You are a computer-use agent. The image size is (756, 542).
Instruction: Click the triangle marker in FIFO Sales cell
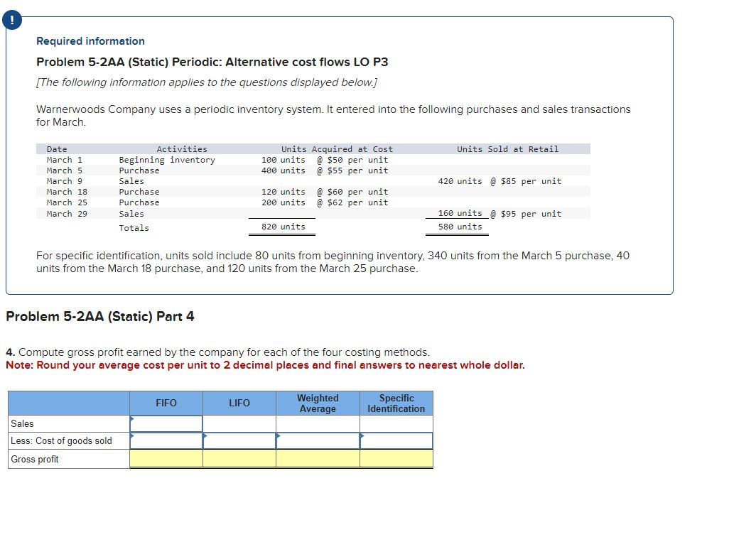131,419
